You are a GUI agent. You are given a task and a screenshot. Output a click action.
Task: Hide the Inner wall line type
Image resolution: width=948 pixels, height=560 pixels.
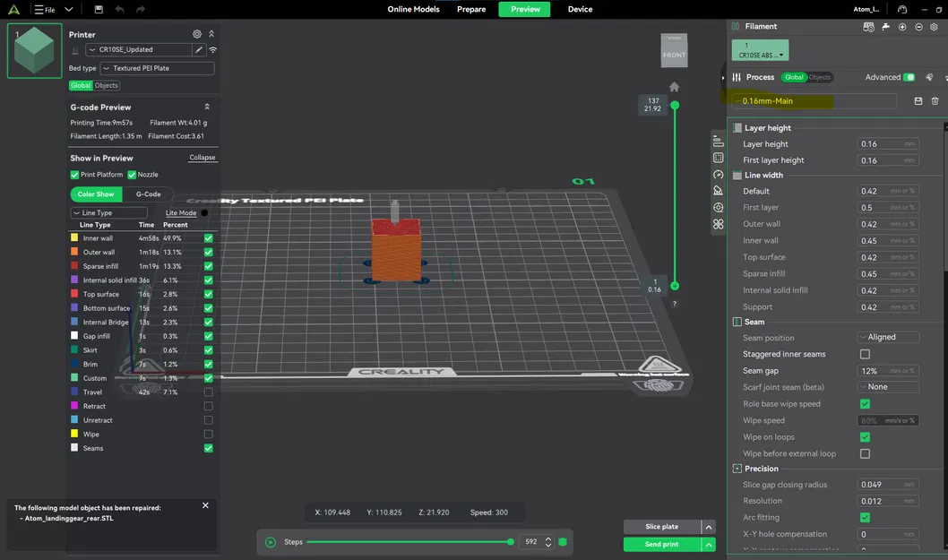[209, 237]
